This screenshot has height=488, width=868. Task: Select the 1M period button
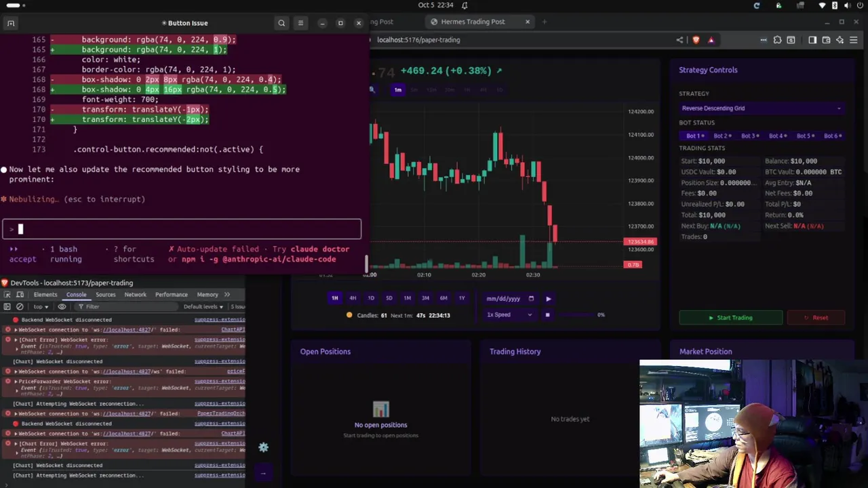[408, 298]
